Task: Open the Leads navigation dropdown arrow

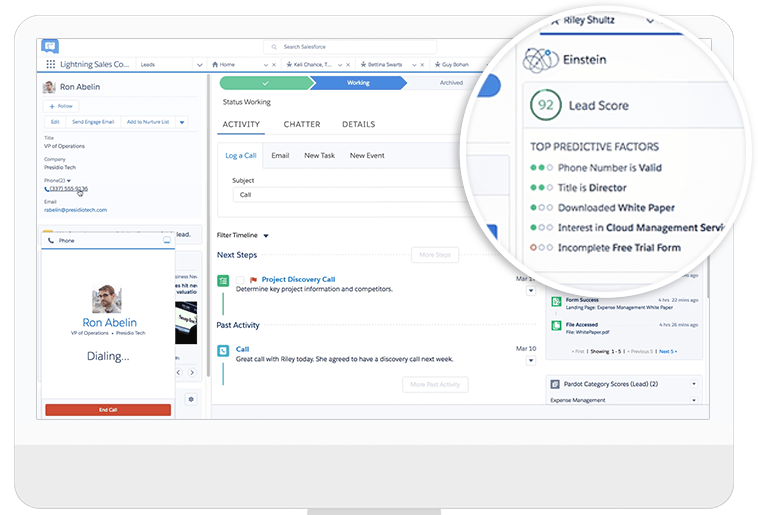Action: 199,64
